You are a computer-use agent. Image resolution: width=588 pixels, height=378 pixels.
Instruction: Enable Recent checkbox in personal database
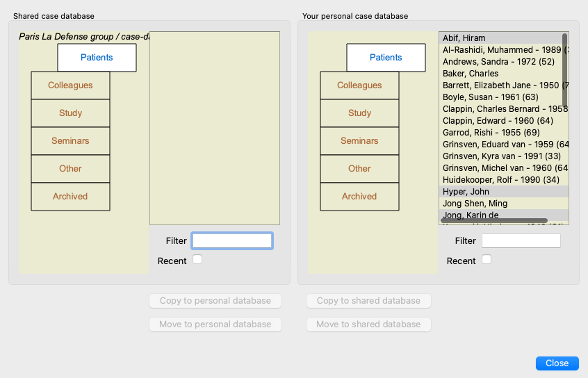pos(487,259)
